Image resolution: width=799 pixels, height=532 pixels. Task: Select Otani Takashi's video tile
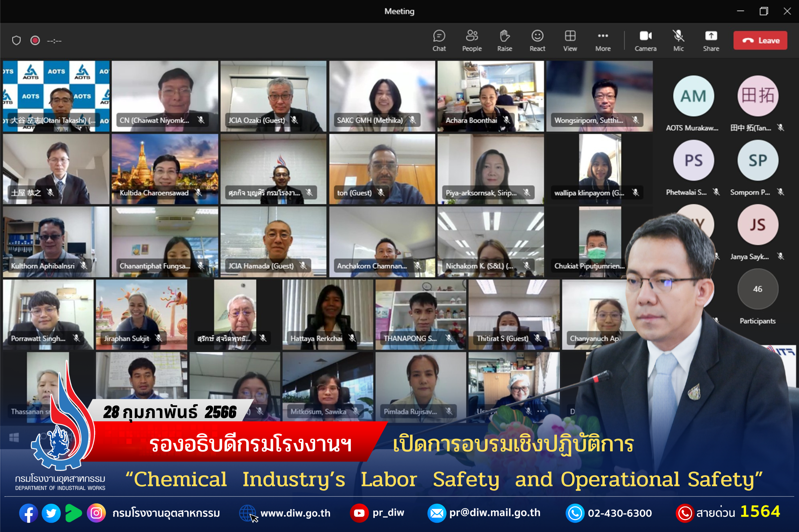[x=56, y=97]
